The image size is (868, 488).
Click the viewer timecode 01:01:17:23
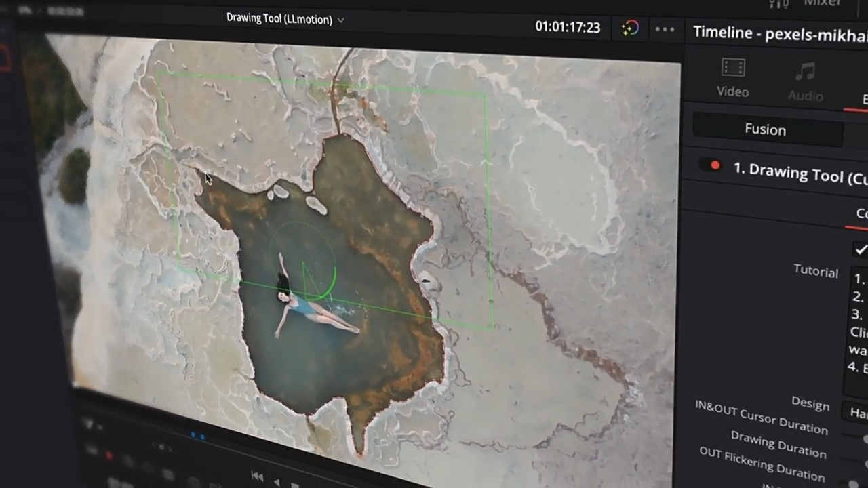[567, 27]
